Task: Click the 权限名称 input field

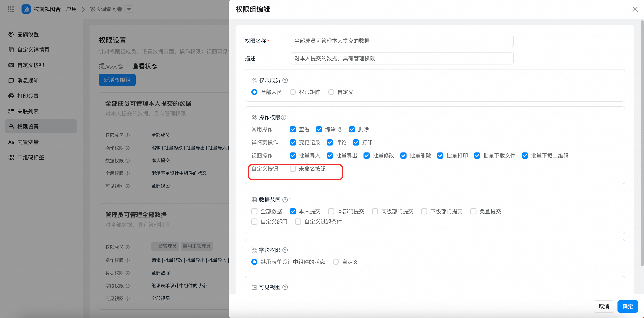Action: (x=402, y=41)
